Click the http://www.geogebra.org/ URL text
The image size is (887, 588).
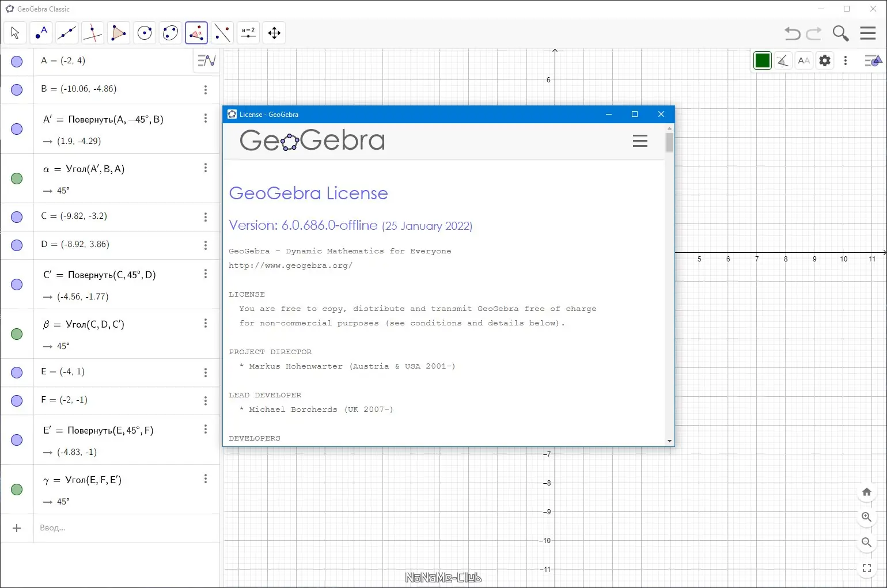click(x=290, y=265)
